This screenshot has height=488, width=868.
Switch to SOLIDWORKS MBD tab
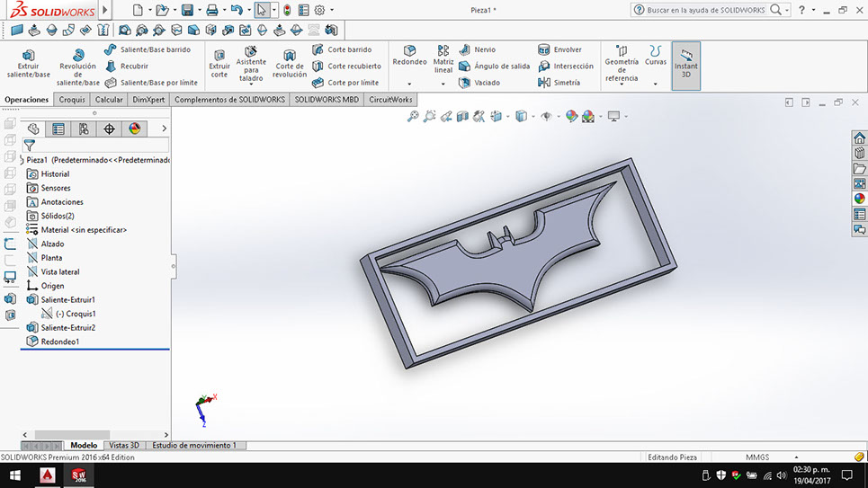pos(327,100)
